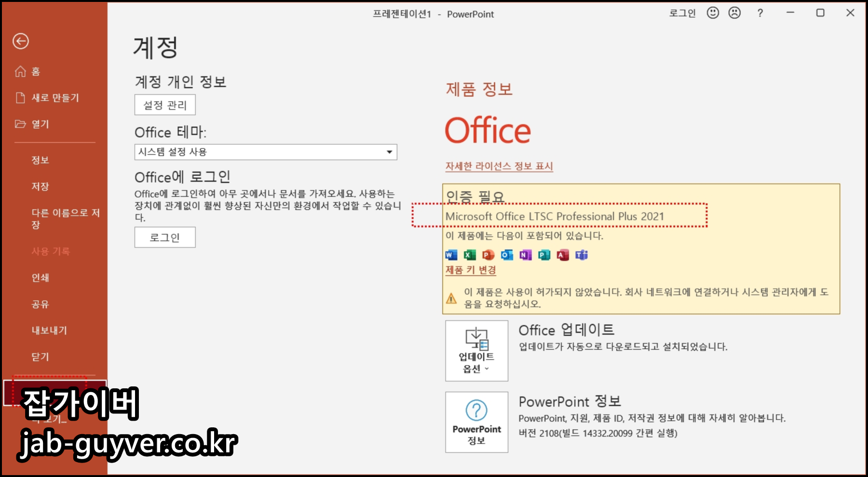Click the 계정 개인 정보 heading

pos(181,82)
